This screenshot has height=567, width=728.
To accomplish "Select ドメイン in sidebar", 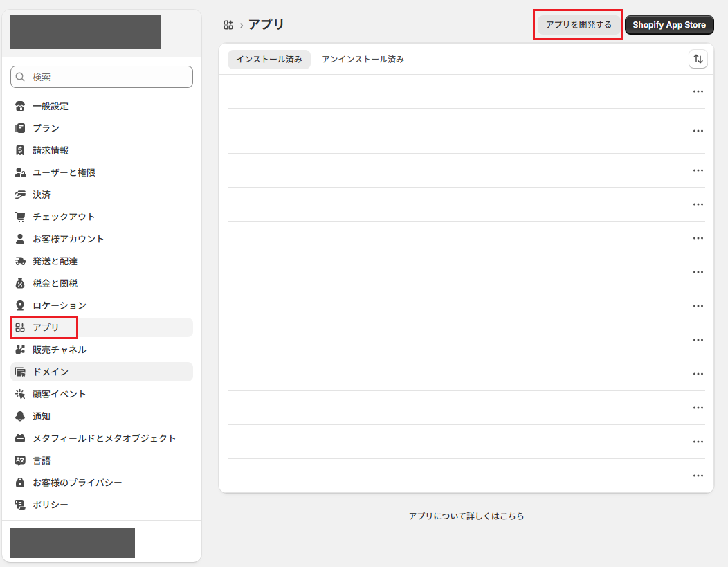I will pos(101,372).
